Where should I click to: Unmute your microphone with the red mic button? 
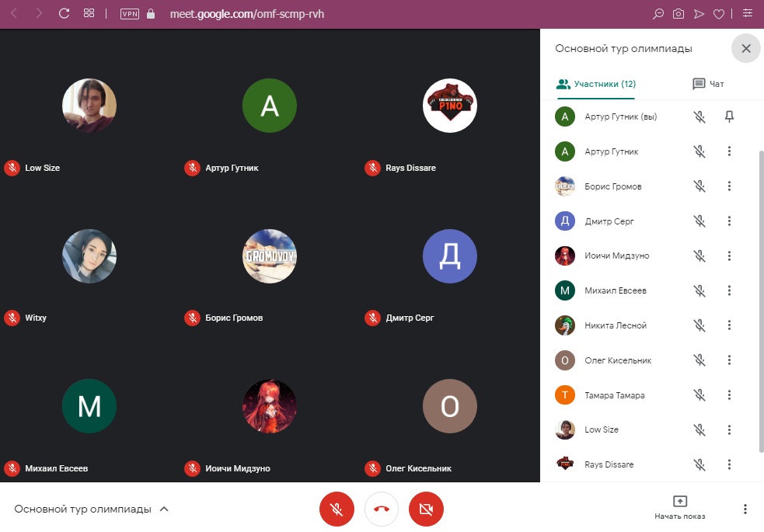[x=337, y=509]
